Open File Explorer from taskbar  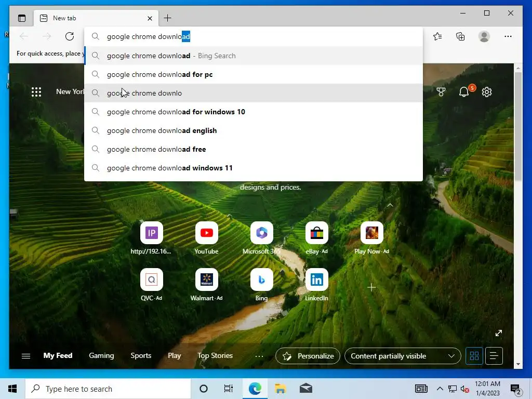click(x=280, y=389)
